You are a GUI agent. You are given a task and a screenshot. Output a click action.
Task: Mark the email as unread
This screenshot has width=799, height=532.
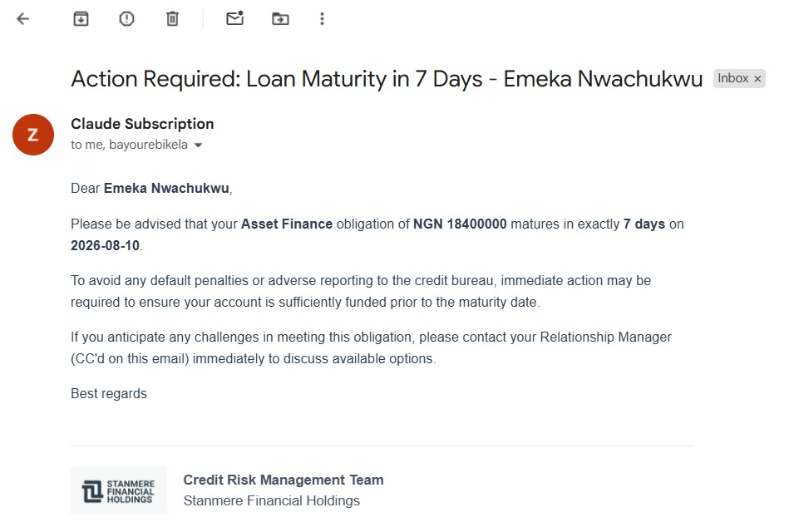(235, 19)
